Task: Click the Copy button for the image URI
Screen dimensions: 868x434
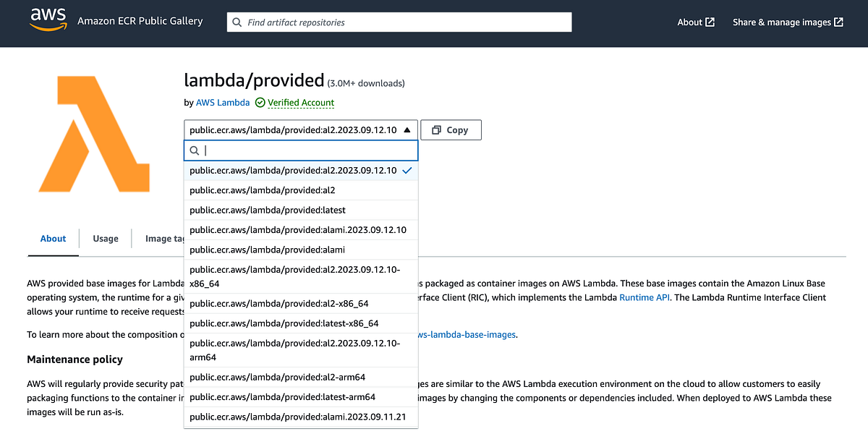Action: [x=451, y=129]
